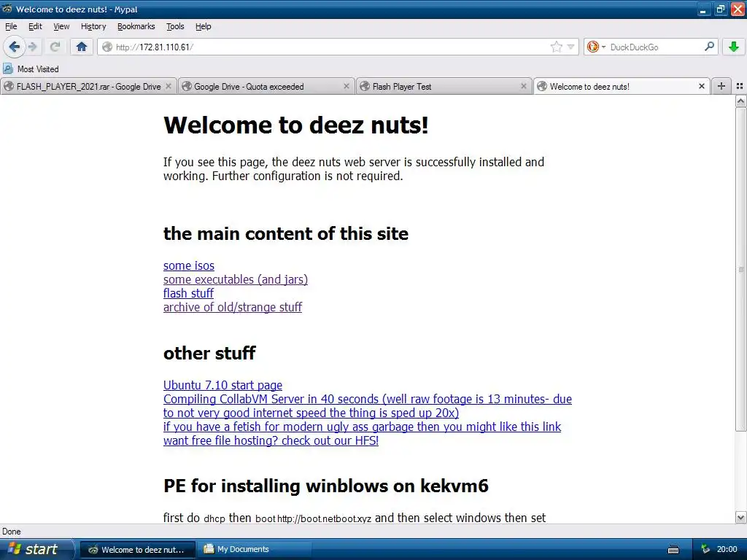This screenshot has height=560, width=747.
Task: Click the other stuff heading
Action: tap(209, 354)
